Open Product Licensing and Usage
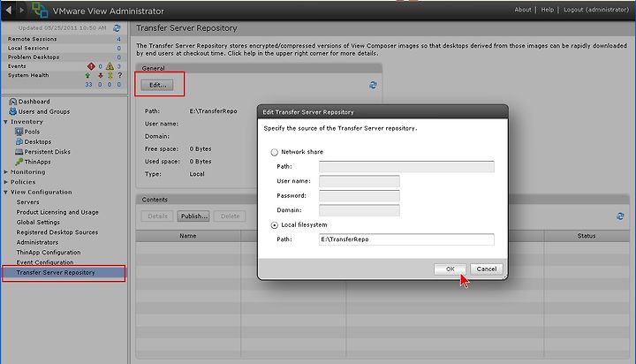 [57, 212]
